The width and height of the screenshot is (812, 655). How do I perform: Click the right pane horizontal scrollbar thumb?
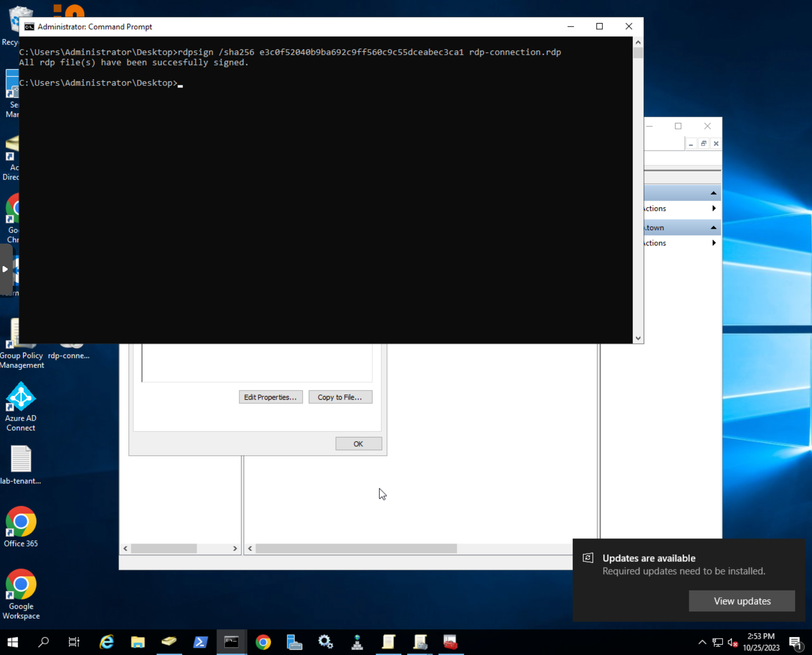(356, 549)
